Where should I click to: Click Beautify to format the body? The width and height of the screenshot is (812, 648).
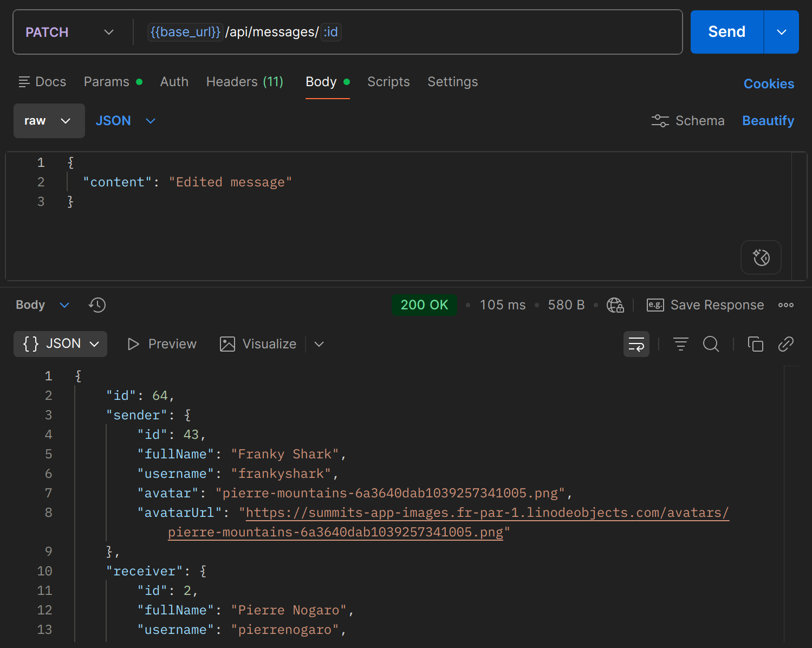point(768,121)
